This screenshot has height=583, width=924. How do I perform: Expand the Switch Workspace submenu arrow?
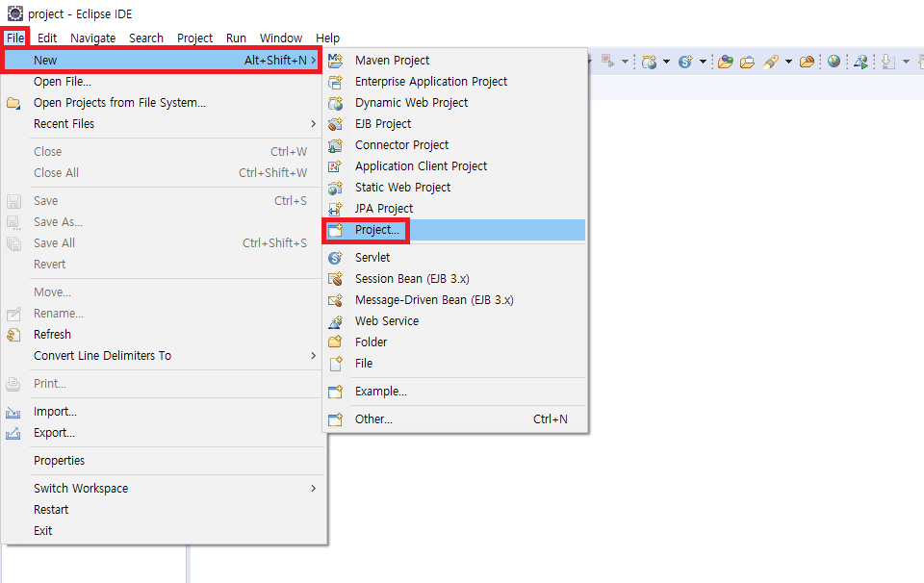point(314,488)
